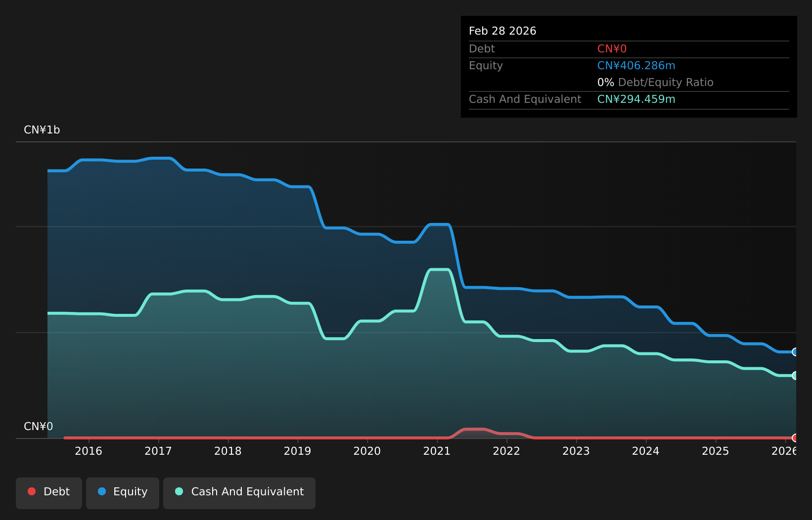Toggle the Debt series legend button
812x520 pixels.
coord(49,493)
